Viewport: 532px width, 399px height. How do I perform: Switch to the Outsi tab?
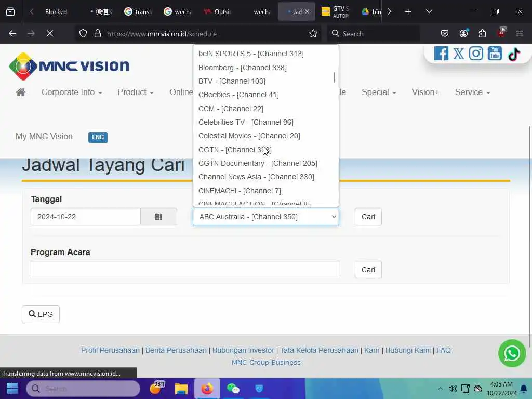click(x=217, y=12)
